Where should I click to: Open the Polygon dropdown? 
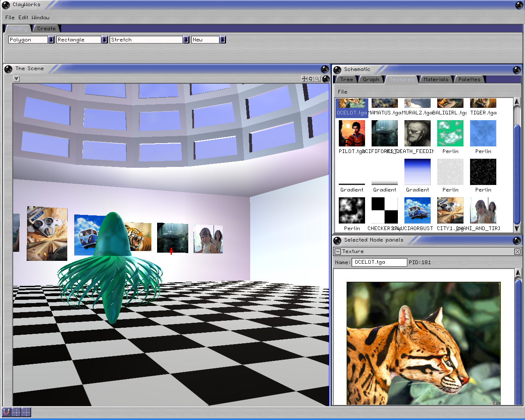(x=51, y=40)
